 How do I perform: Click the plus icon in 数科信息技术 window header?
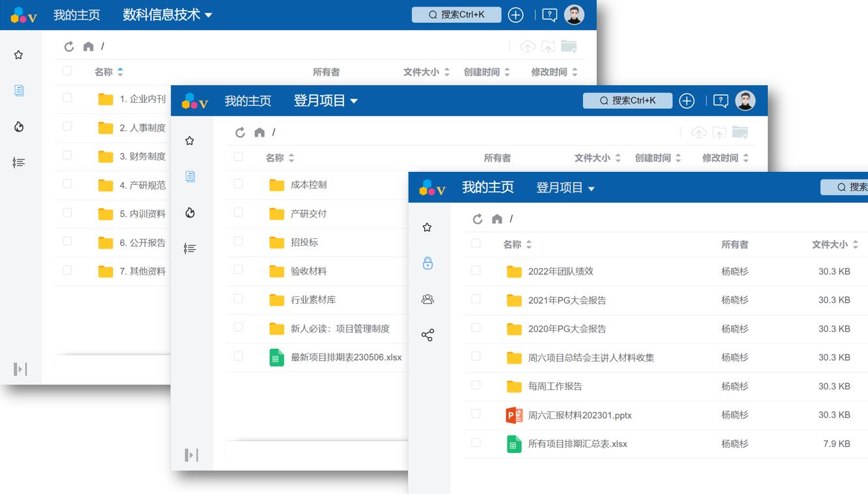coord(515,15)
